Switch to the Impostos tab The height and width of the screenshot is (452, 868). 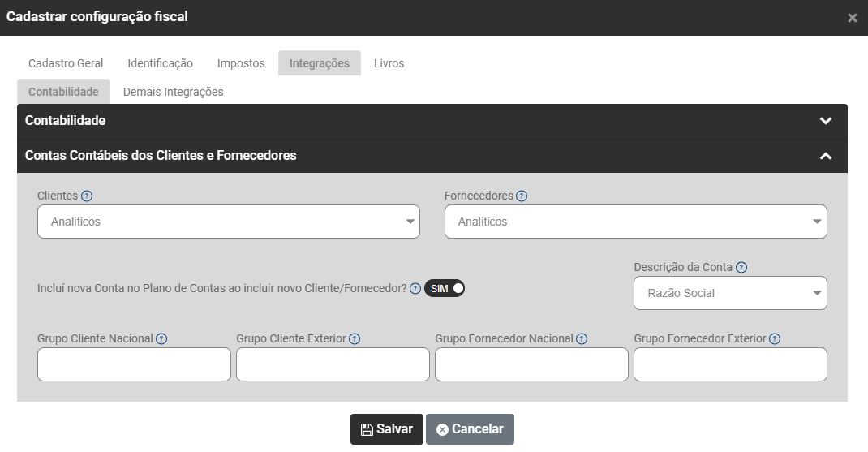coord(241,63)
